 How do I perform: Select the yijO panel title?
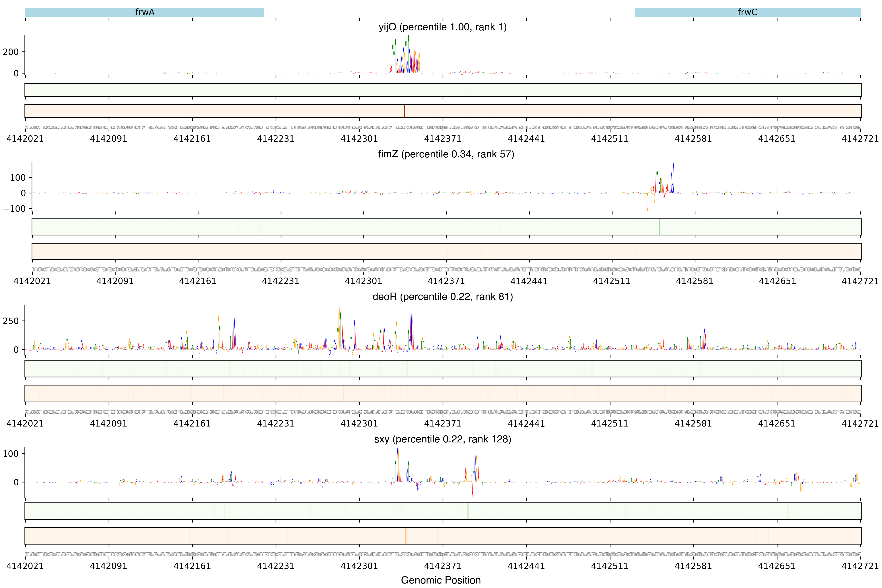(x=442, y=27)
